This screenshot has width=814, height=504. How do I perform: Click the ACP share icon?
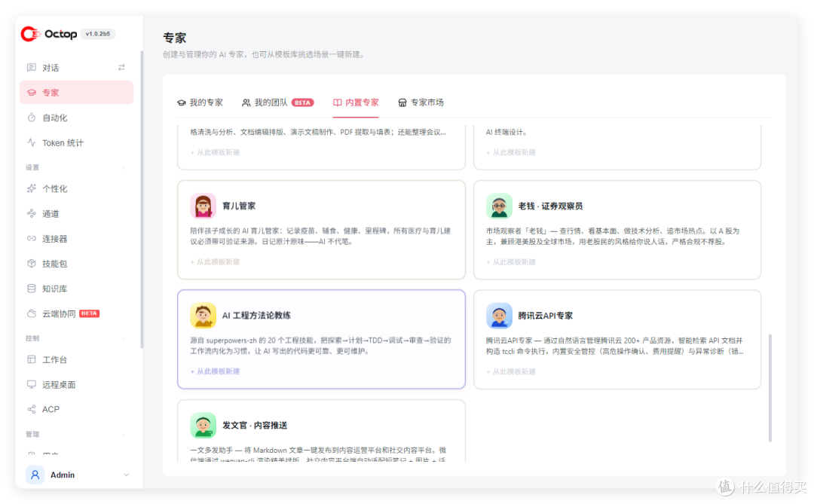coord(32,409)
